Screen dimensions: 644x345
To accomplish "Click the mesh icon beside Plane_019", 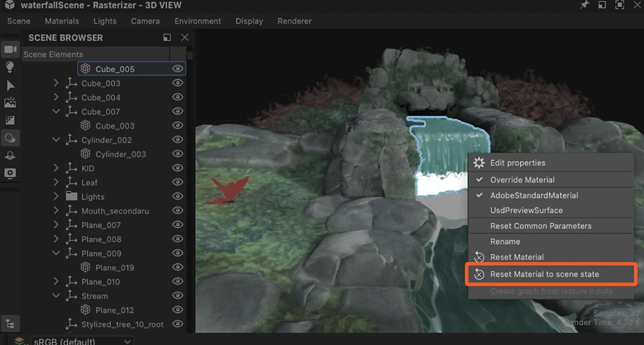I will pos(85,267).
